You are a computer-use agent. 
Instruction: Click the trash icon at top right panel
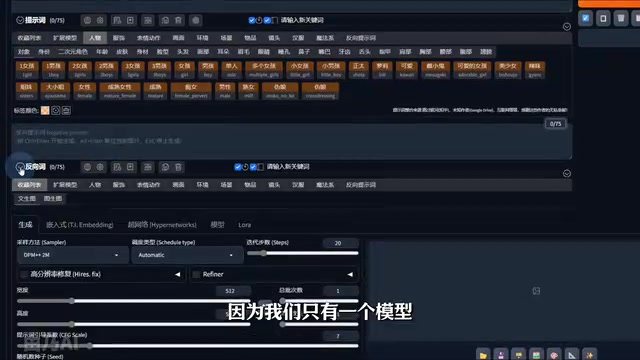[x=621, y=18]
